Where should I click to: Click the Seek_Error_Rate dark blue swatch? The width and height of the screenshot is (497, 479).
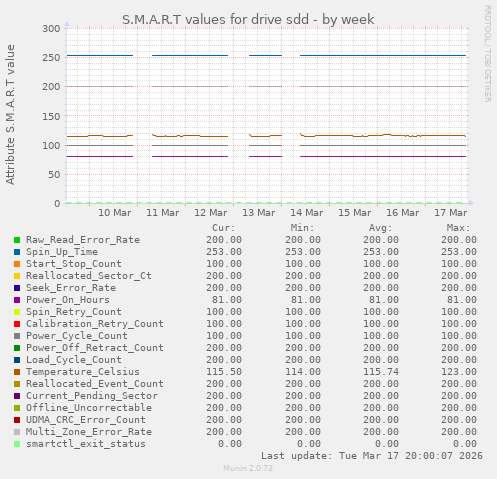[x=17, y=288]
